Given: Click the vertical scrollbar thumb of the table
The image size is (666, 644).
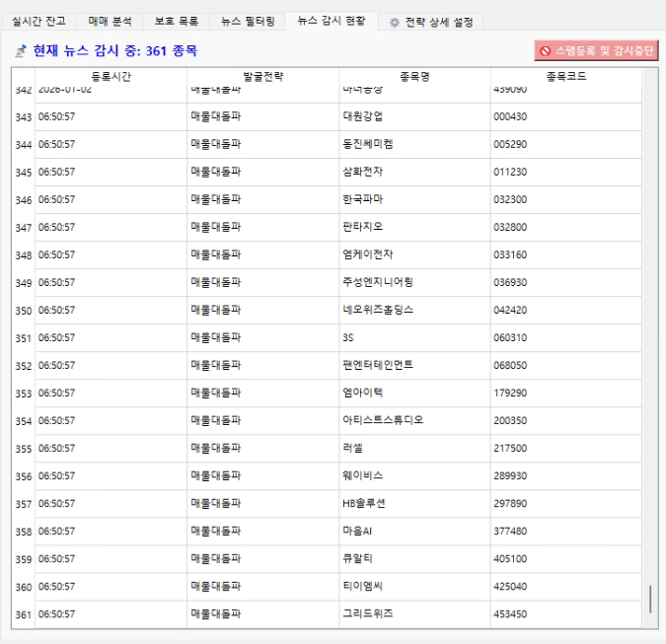Looking at the screenshot, I should coord(650,599).
